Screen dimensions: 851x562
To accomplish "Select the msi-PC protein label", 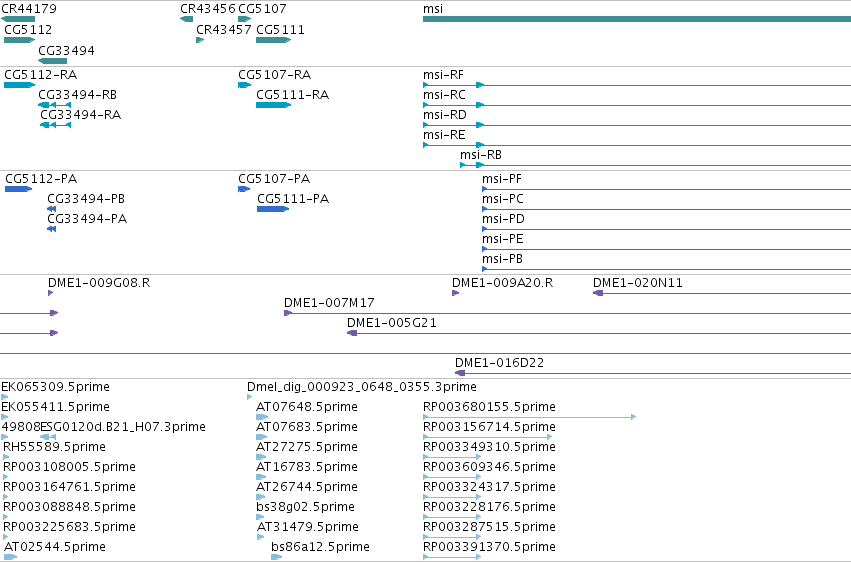I will pyautogui.click(x=503, y=199).
